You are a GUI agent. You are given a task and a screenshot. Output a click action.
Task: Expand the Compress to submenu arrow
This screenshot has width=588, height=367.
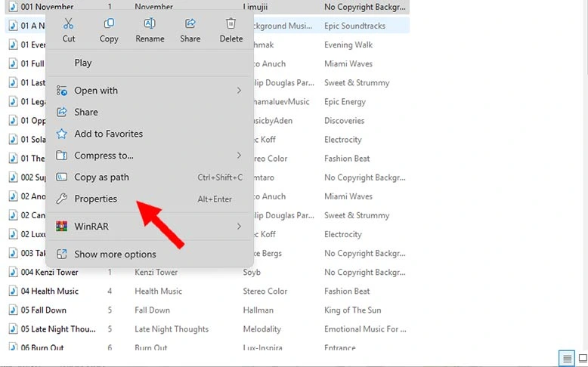point(239,156)
